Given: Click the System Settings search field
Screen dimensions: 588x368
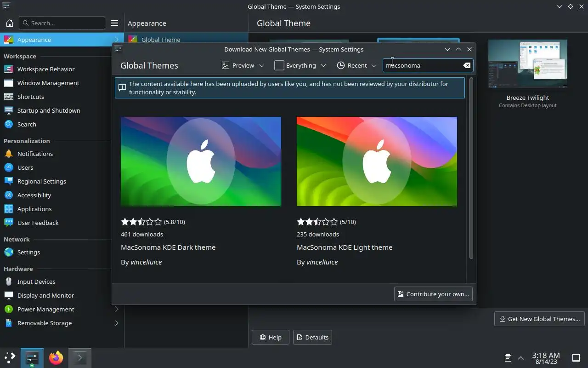Looking at the screenshot, I should point(62,23).
